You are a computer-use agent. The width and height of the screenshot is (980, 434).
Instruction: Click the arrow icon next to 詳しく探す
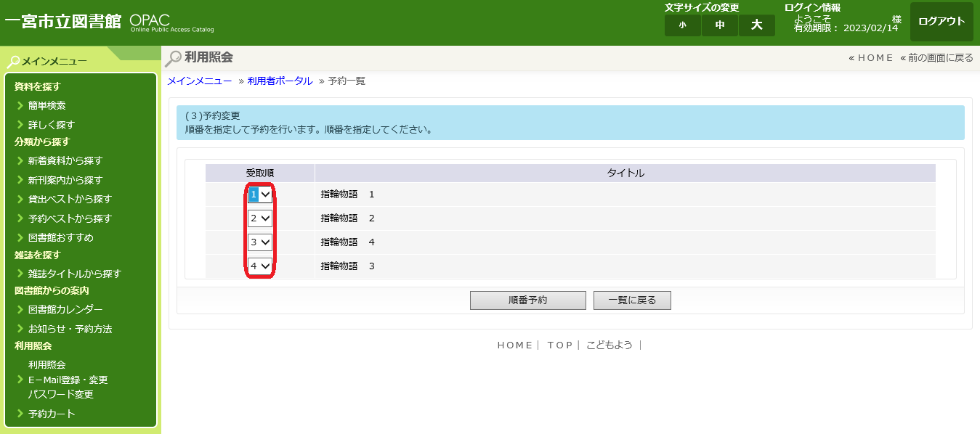pyautogui.click(x=20, y=125)
